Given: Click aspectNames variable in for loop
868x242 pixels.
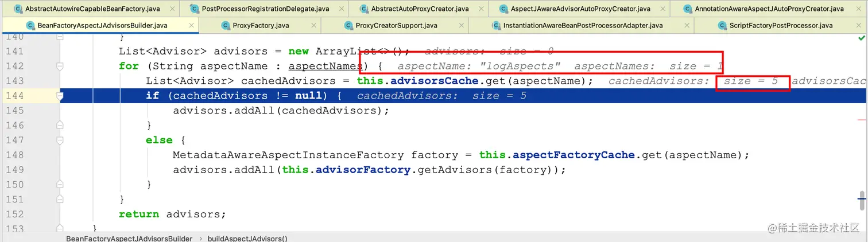Looking at the screenshot, I should 325,66.
